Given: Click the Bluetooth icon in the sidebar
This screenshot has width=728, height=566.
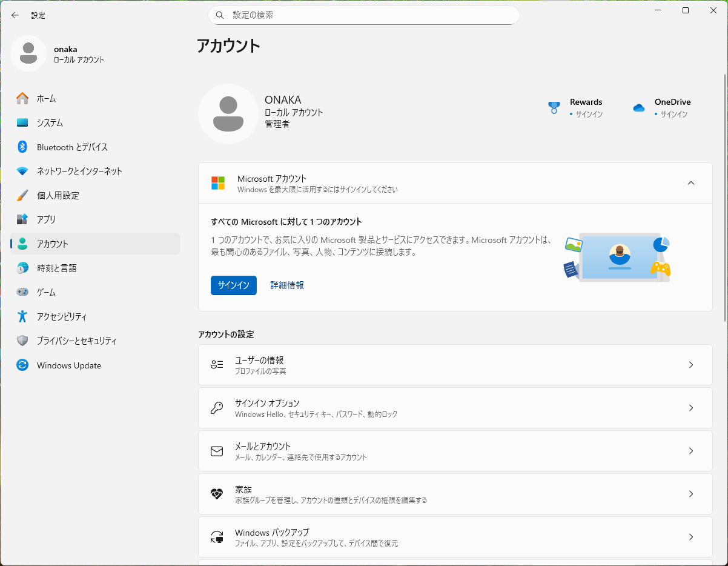Looking at the screenshot, I should click(x=22, y=147).
